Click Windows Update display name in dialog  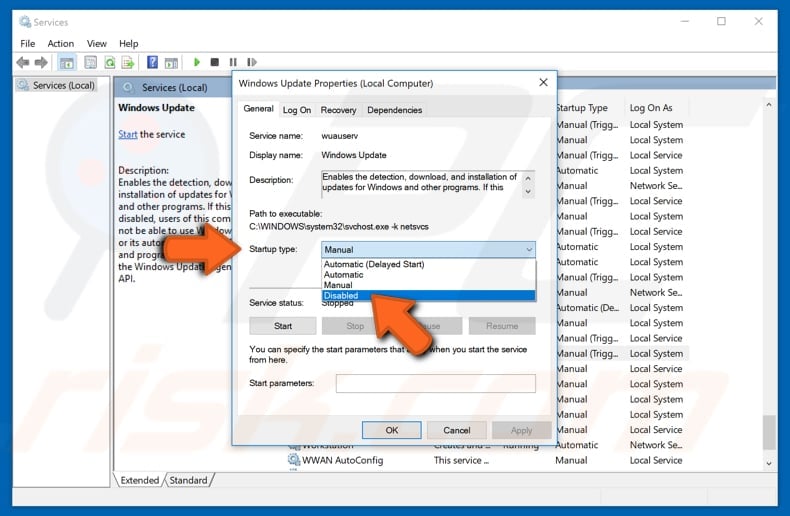coord(354,155)
